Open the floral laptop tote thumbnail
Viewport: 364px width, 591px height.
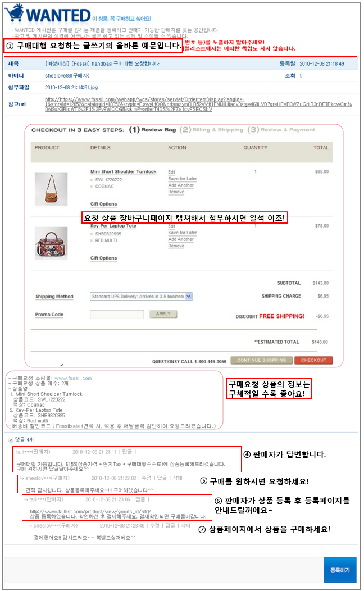click(51, 243)
